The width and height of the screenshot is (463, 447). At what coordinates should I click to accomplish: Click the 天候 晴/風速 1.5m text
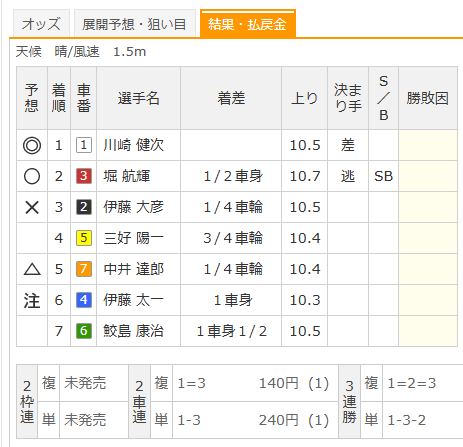click(81, 52)
